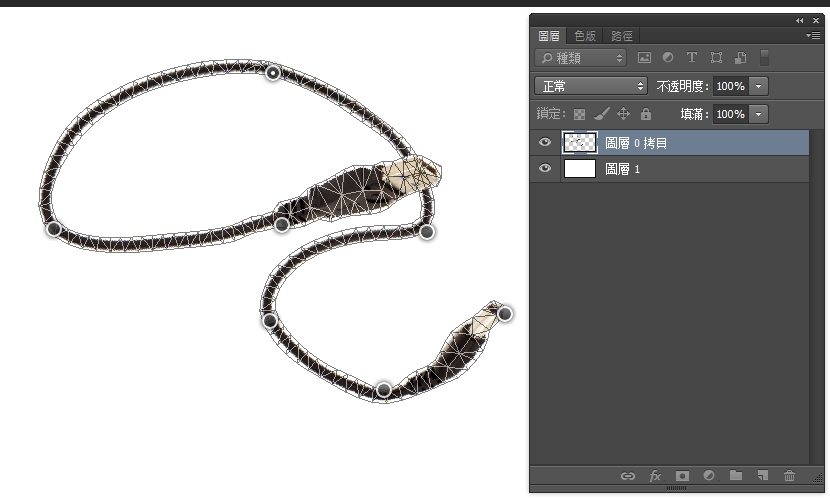
Task: Click the shape layer filter icon
Action: click(x=716, y=58)
